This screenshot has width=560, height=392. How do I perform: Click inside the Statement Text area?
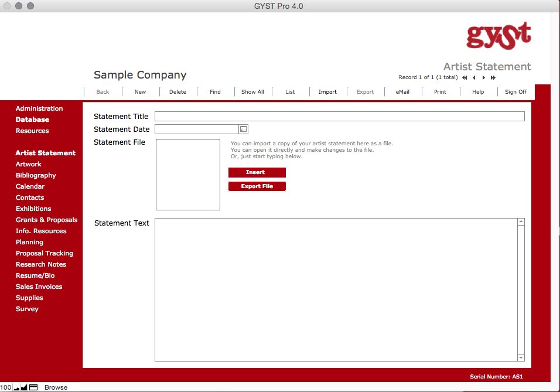coord(336,290)
